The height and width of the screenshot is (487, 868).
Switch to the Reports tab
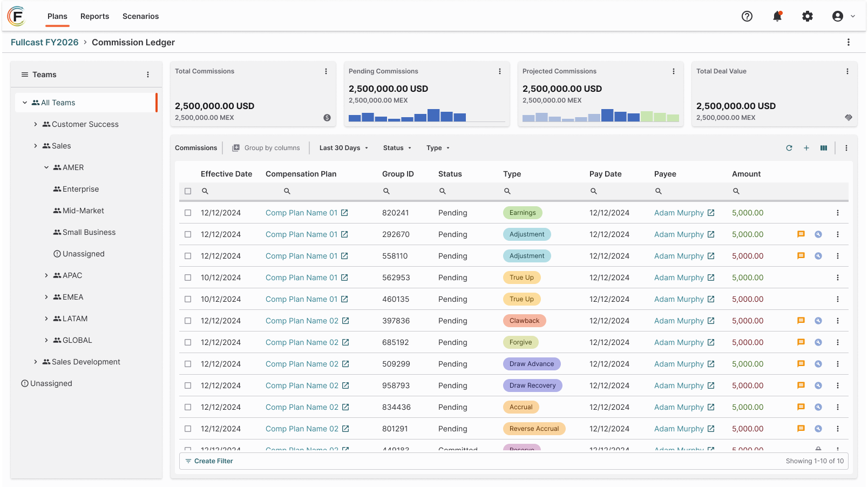[x=94, y=16]
